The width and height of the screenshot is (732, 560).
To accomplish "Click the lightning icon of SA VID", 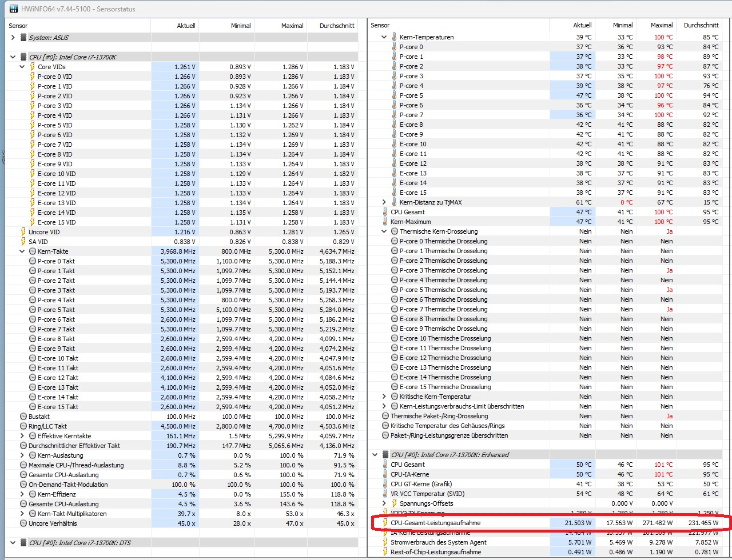I will click(23, 242).
